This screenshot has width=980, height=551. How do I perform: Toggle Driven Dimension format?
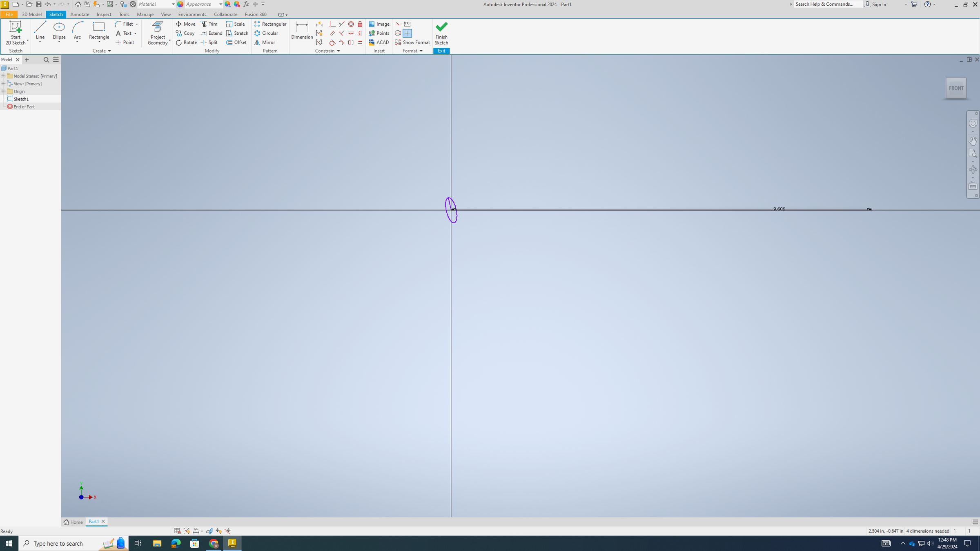tap(407, 24)
